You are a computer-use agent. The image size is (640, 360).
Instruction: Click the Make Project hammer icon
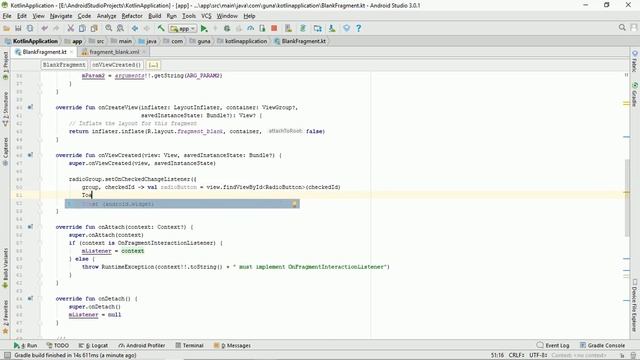pyautogui.click(x=161, y=28)
